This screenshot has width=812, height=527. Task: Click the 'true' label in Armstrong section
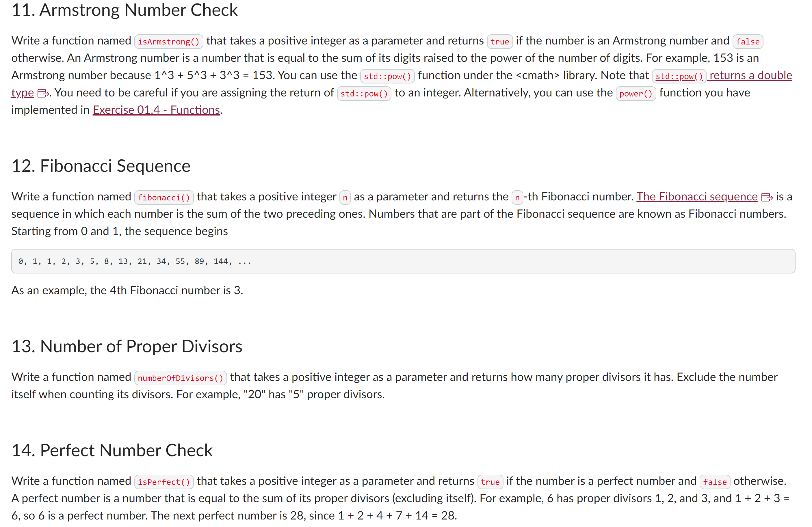(x=500, y=42)
